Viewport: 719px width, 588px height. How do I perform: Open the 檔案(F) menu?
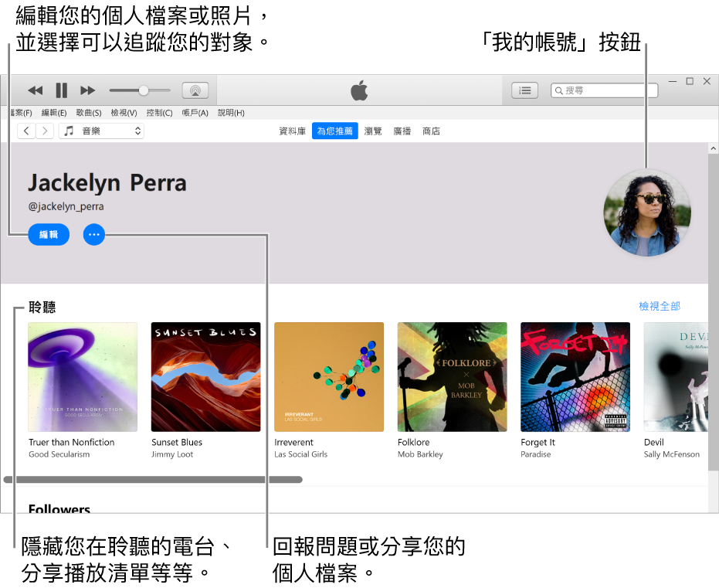tap(20, 113)
